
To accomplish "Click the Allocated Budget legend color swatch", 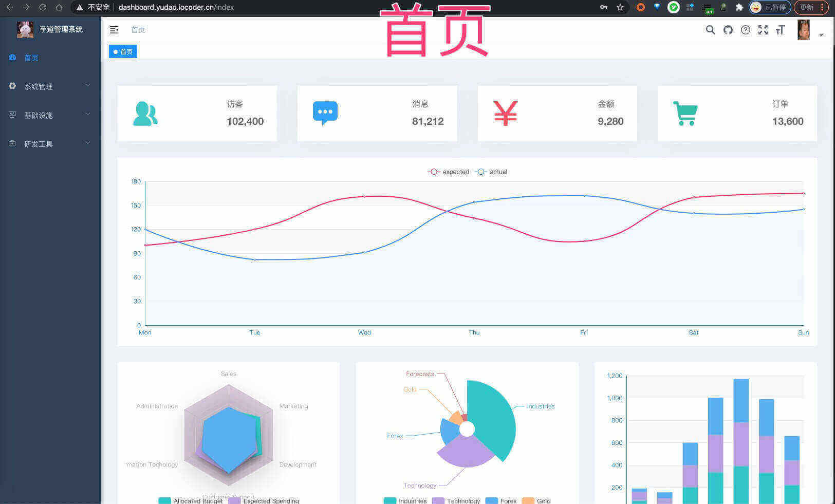I will 164,500.
